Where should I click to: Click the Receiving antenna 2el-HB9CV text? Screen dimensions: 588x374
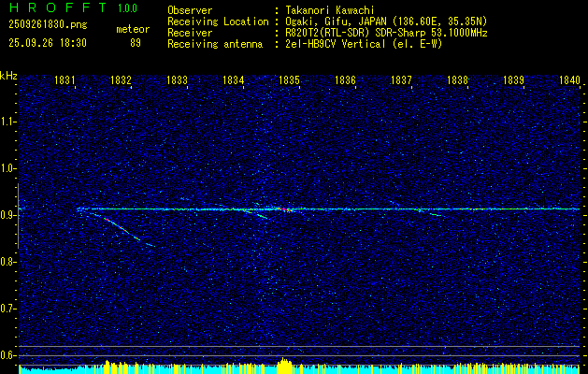(x=364, y=44)
